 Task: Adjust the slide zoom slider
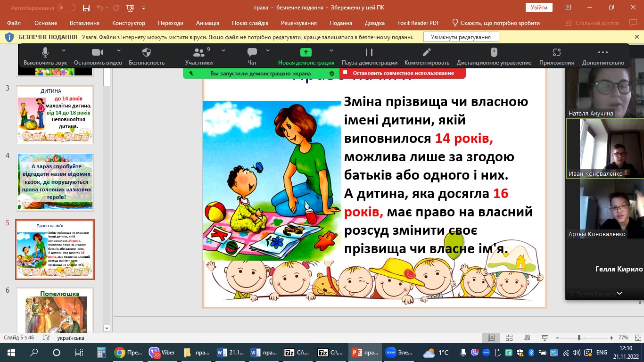pyautogui.click(x=579, y=338)
